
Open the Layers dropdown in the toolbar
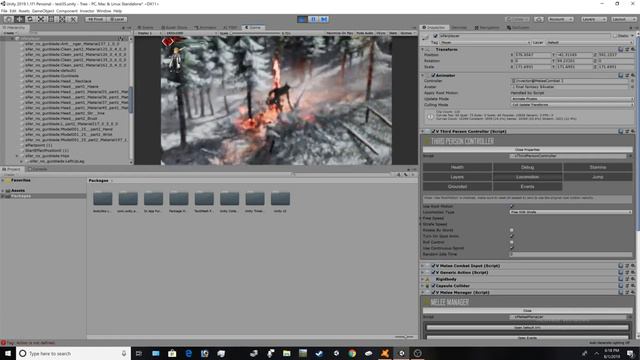[x=594, y=19]
